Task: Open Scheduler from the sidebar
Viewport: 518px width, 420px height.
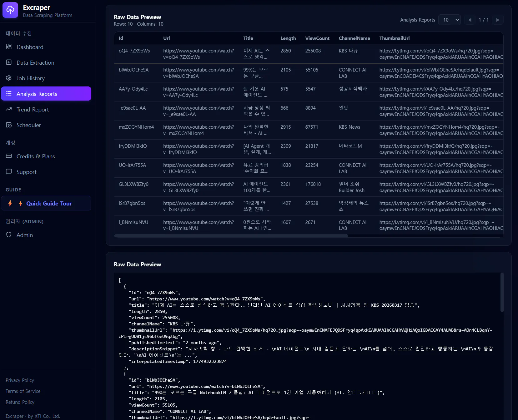Action: click(46, 125)
